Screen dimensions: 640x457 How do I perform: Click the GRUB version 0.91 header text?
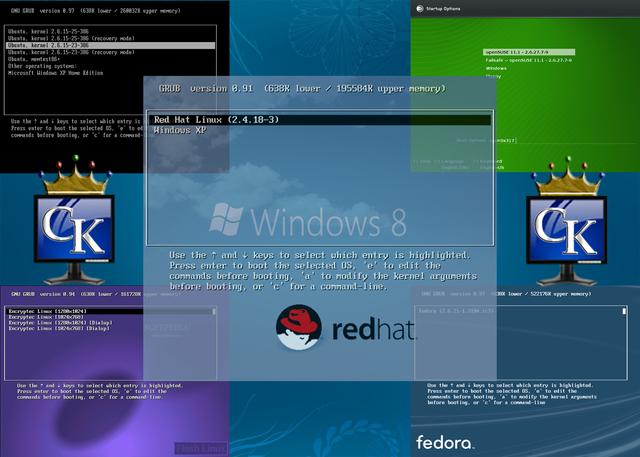(x=302, y=89)
